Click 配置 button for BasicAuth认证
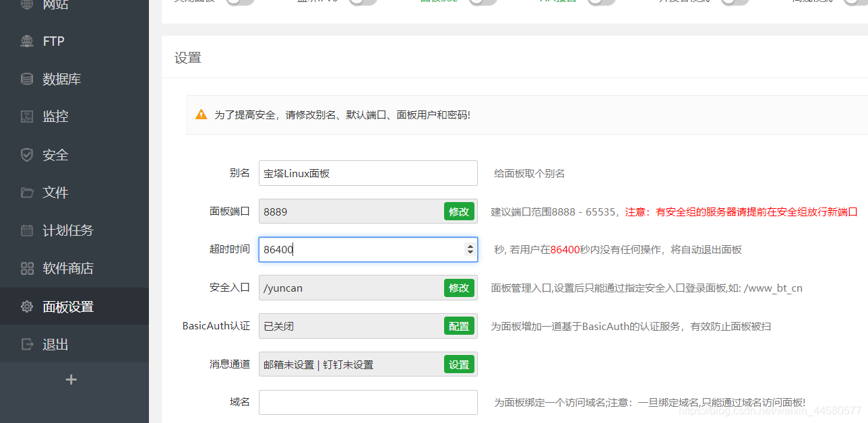The image size is (868, 423). coord(459,326)
